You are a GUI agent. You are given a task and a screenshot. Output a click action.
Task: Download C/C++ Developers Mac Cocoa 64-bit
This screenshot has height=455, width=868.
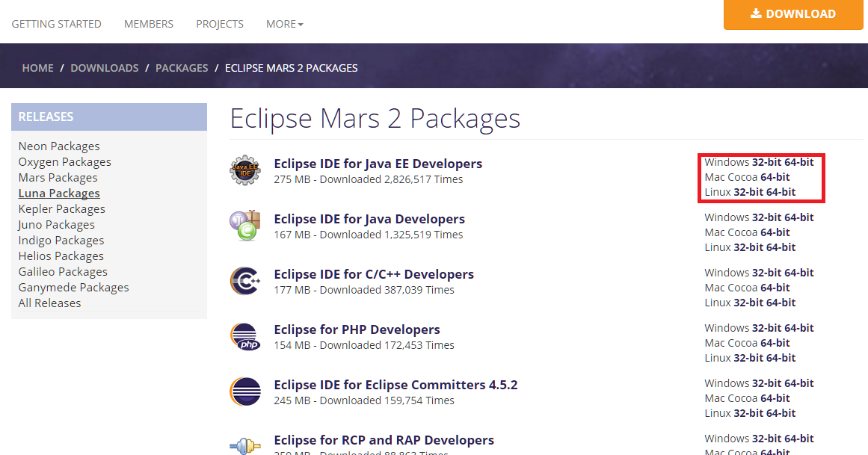pyautogui.click(x=775, y=288)
